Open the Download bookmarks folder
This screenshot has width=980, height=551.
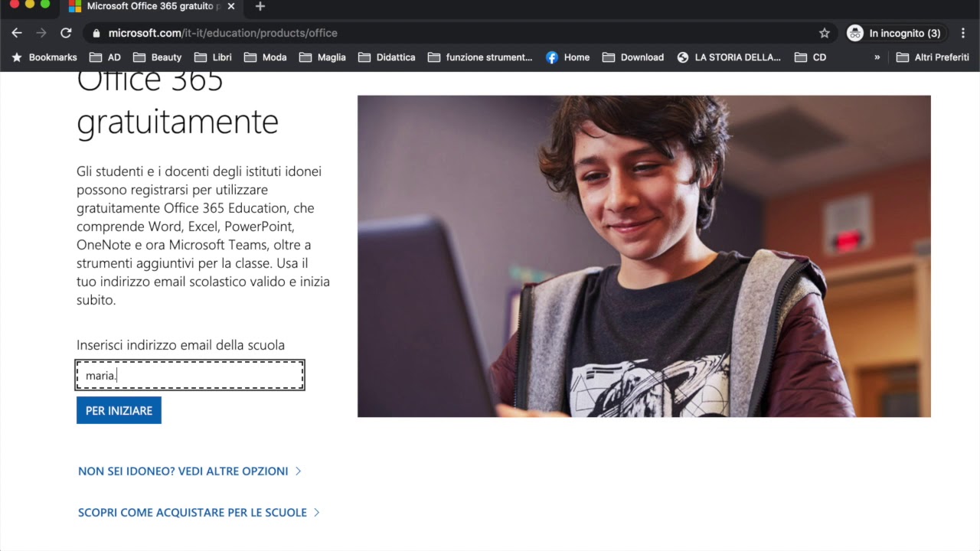tap(633, 57)
